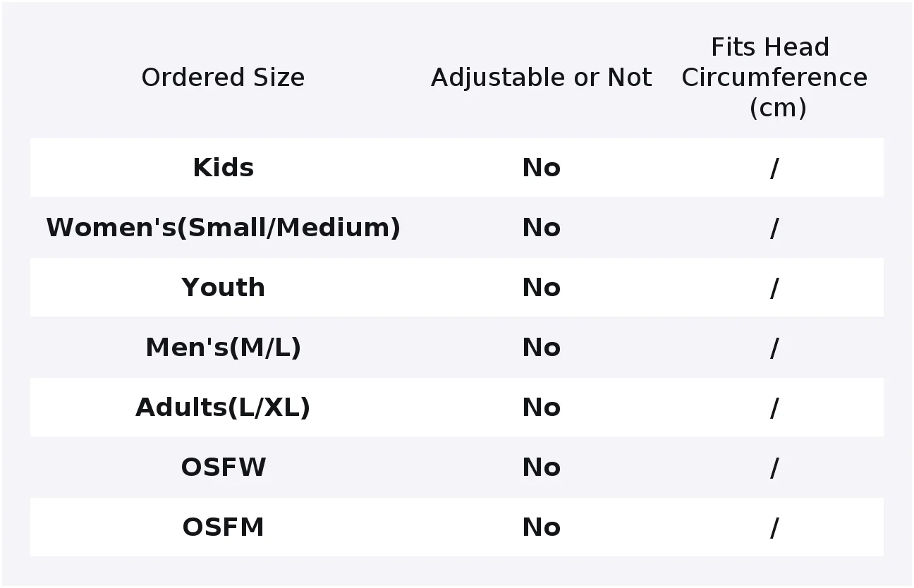Click the No value in Men's(M/L) row

click(541, 348)
